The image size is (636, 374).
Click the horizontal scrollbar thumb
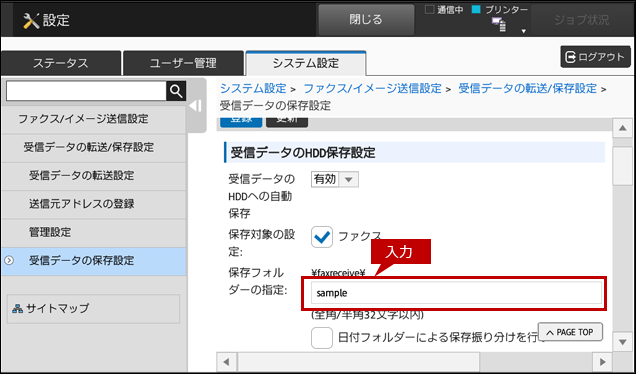point(359,361)
